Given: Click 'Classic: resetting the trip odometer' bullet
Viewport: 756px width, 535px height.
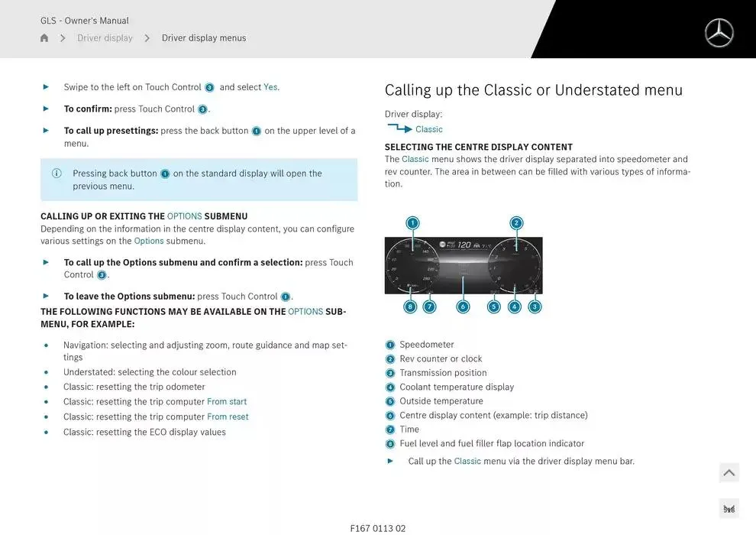Looking at the screenshot, I should click(x=134, y=387).
